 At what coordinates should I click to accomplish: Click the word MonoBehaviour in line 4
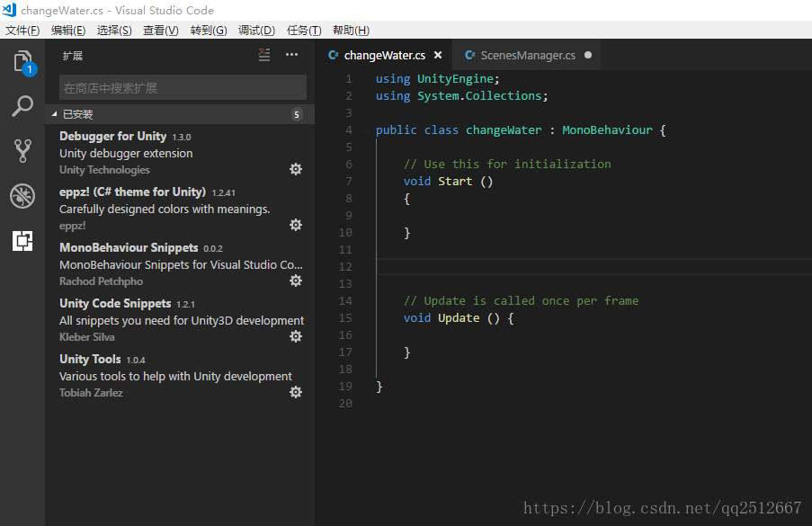click(608, 130)
